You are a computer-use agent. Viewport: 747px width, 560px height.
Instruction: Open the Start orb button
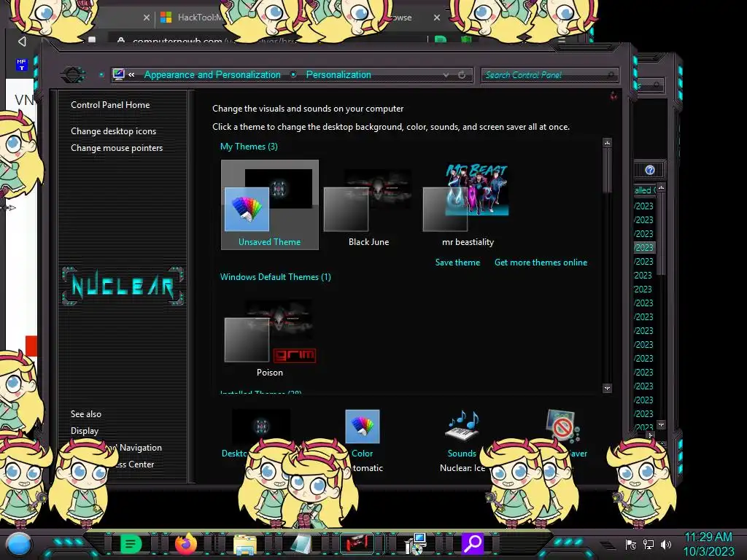[x=19, y=545]
